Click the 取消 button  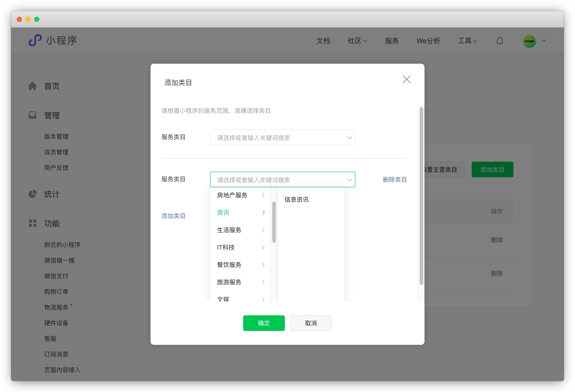click(311, 323)
